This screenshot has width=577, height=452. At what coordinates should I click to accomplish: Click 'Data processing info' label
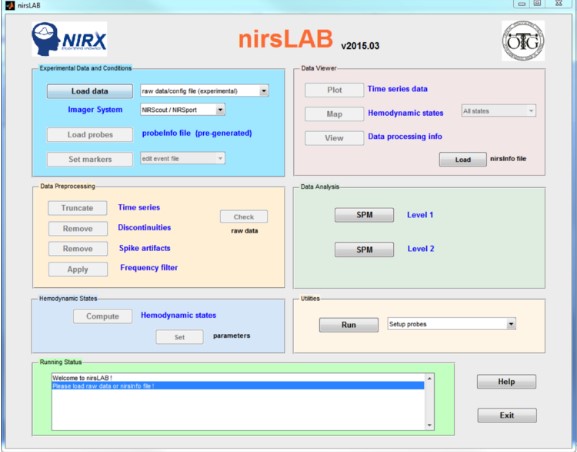(405, 137)
